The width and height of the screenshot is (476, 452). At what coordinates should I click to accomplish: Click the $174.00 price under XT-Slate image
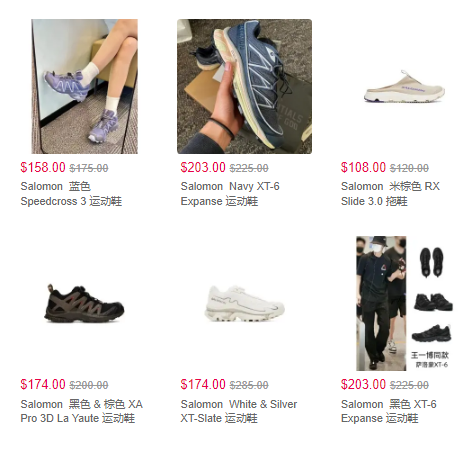203,384
